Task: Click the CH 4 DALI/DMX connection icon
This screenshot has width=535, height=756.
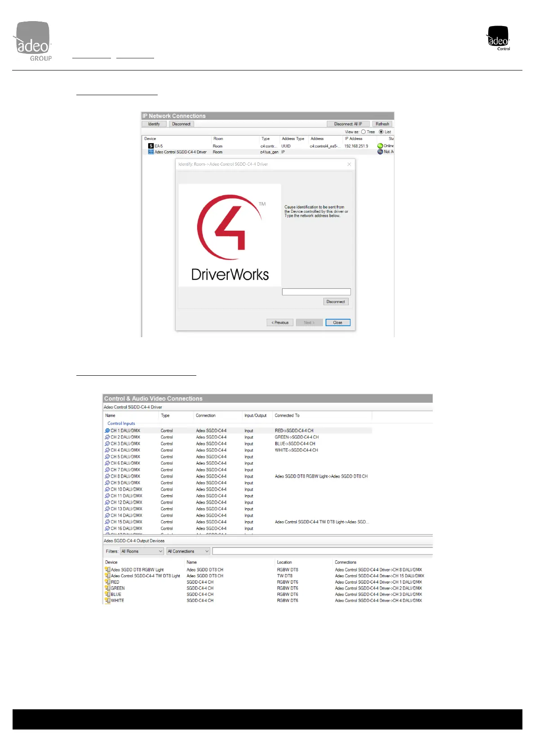Action: pyautogui.click(x=107, y=450)
